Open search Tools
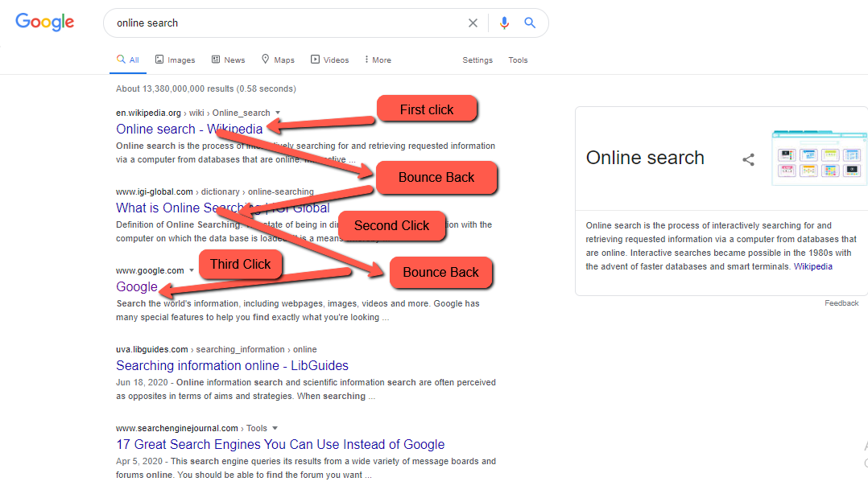 [519, 60]
